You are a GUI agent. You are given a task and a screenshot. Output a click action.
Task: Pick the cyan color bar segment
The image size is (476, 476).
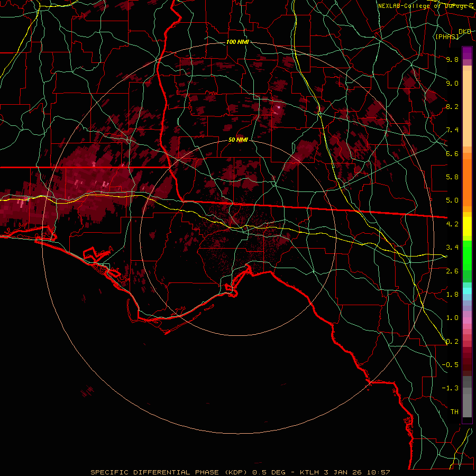coord(467,291)
